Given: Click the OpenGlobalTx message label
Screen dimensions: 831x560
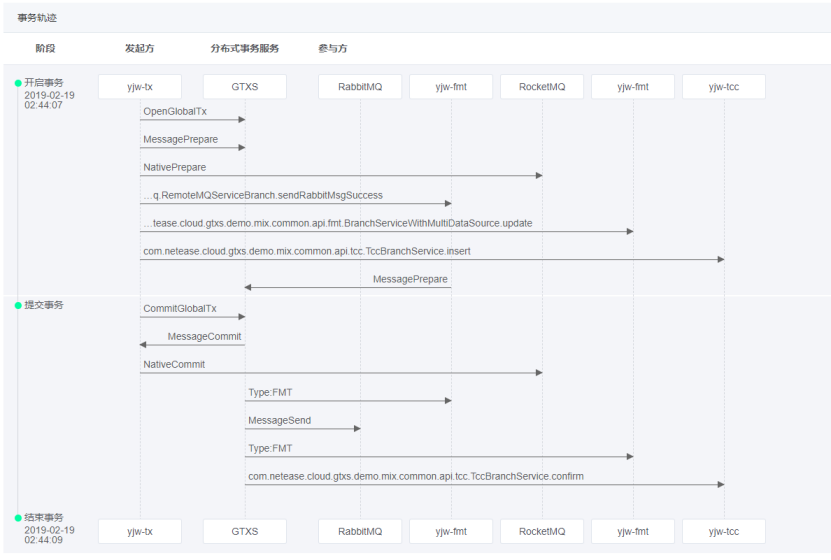Looking at the screenshot, I should (175, 111).
